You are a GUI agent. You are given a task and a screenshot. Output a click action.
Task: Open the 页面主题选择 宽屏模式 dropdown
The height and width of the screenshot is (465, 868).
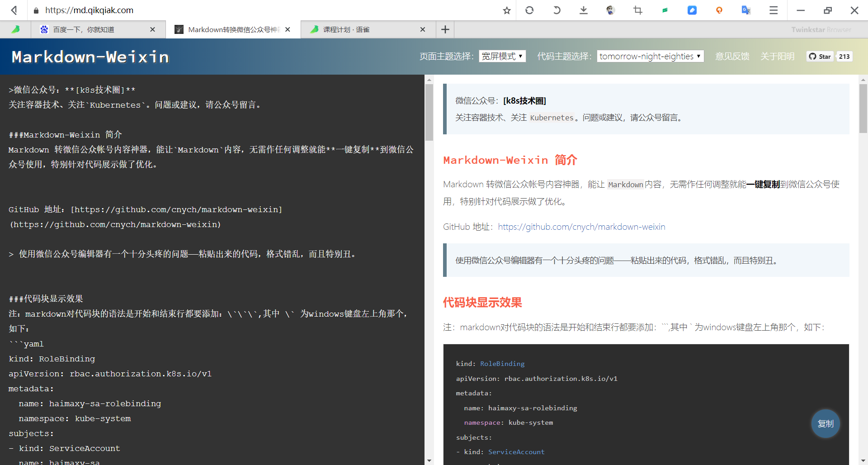tap(502, 56)
